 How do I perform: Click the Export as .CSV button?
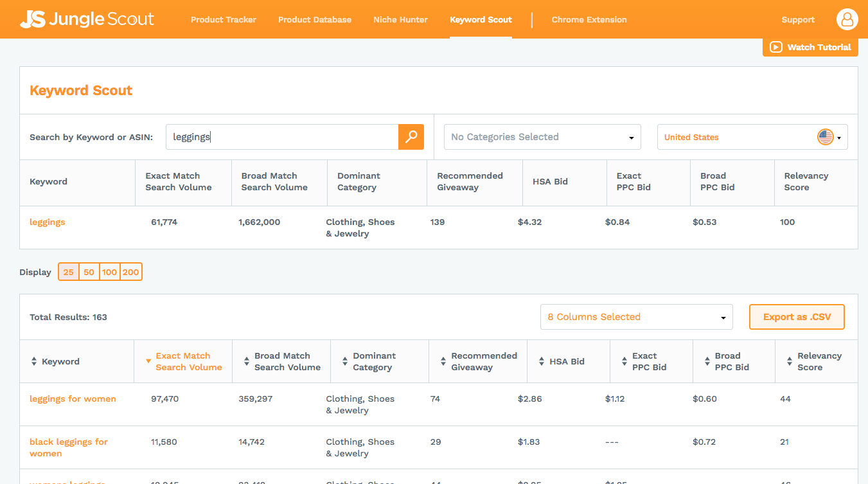pyautogui.click(x=797, y=316)
